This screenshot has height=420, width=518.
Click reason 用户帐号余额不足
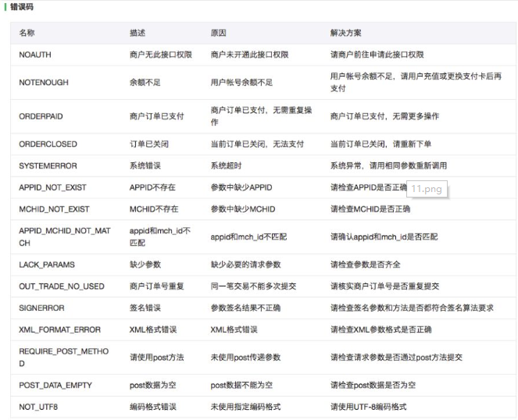(242, 83)
